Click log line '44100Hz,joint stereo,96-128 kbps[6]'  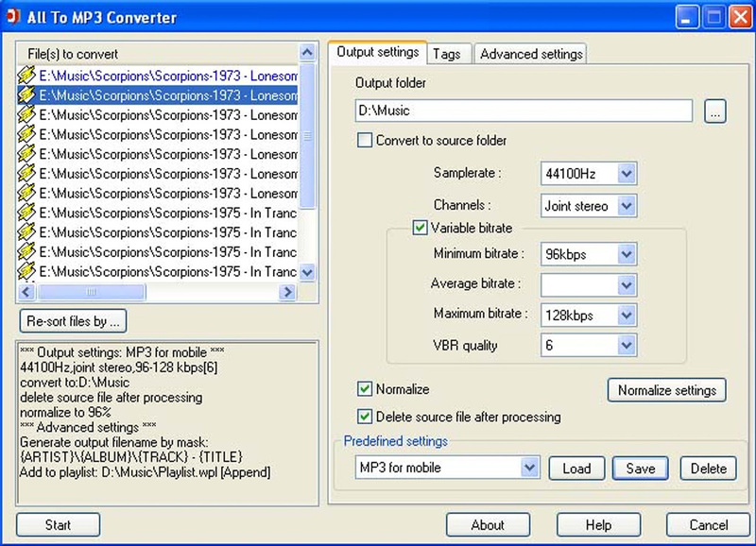pyautogui.click(x=119, y=367)
